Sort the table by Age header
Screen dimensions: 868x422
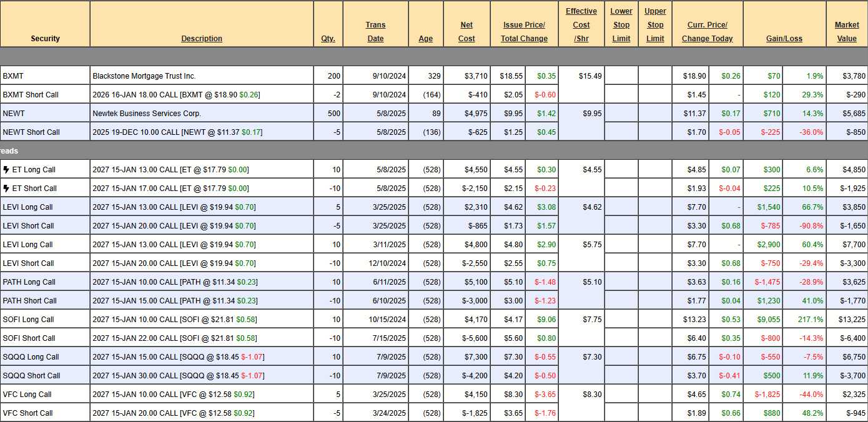coord(425,39)
